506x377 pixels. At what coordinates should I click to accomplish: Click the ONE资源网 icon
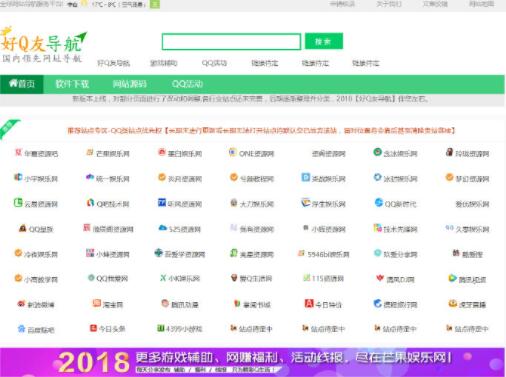pos(233,152)
